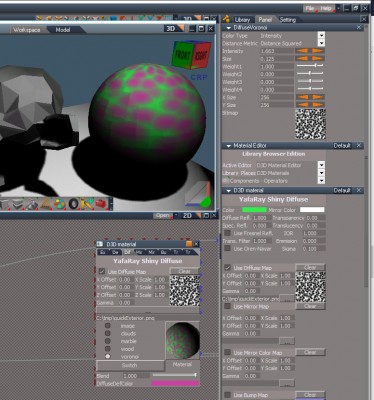
Task: Enable Use Mirror Color Map checkbox
Action: click(x=228, y=352)
